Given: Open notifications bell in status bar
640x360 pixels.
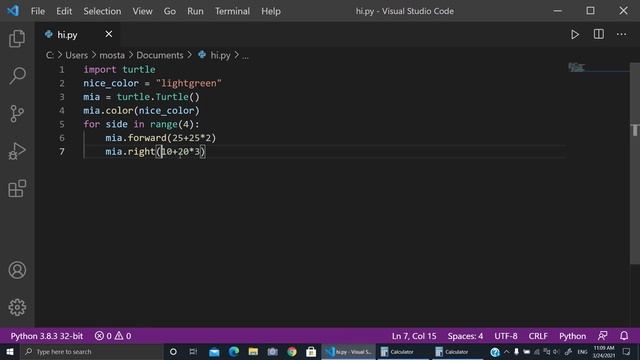Looking at the screenshot, I should pyautogui.click(x=624, y=336).
